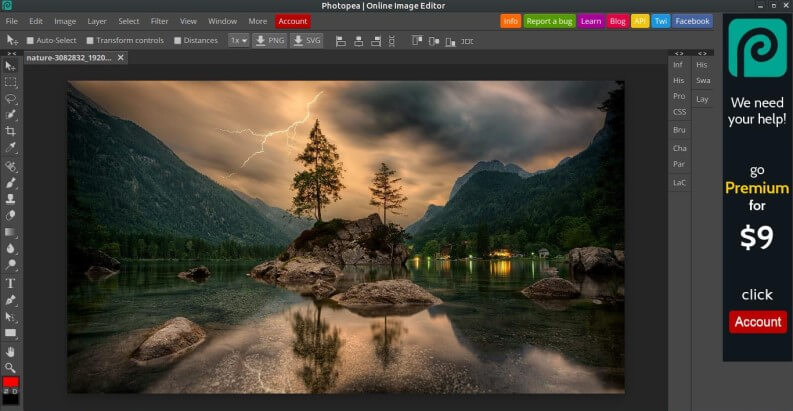The image size is (793, 411).
Task: Select the Pen tool
Action: coord(10,300)
